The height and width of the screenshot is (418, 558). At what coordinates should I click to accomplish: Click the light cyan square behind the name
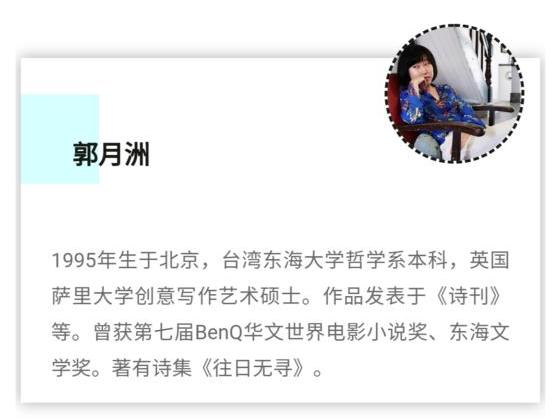[x=60, y=139]
